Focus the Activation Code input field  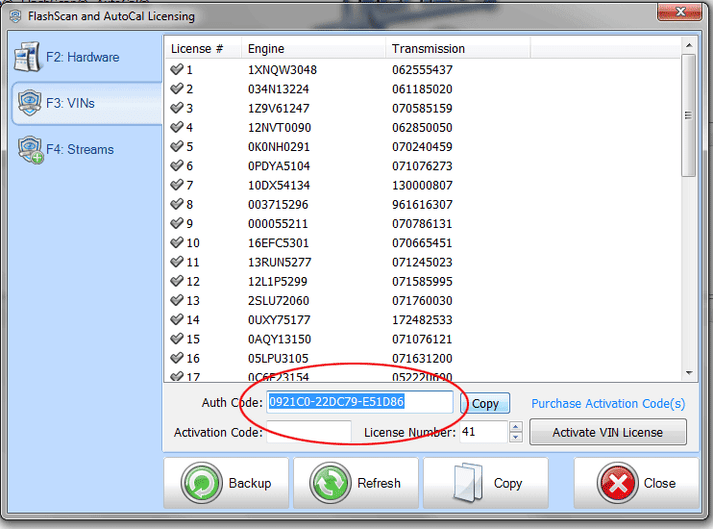[x=308, y=432]
